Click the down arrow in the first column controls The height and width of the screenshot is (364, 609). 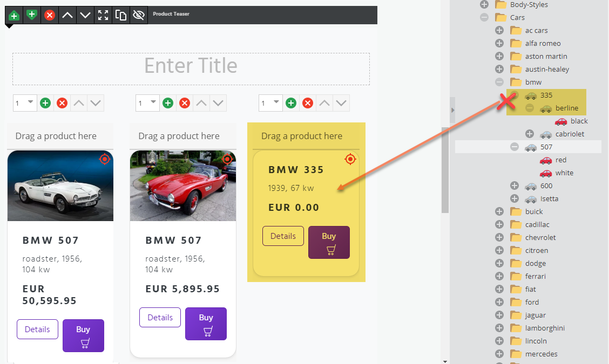[x=96, y=103]
